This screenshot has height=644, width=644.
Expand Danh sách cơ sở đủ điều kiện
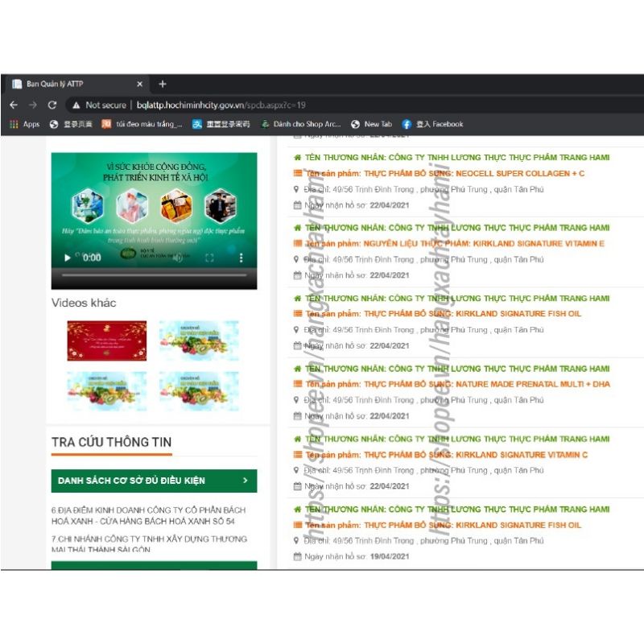154,481
